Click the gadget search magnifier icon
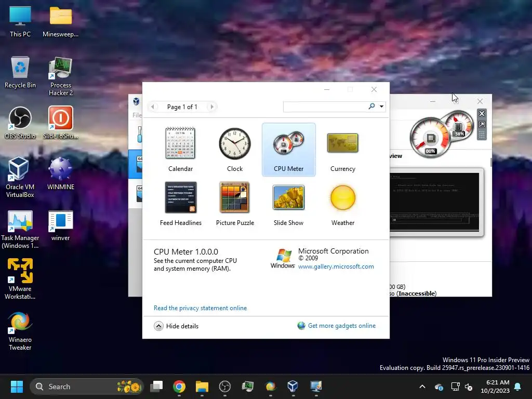 pos(371,107)
